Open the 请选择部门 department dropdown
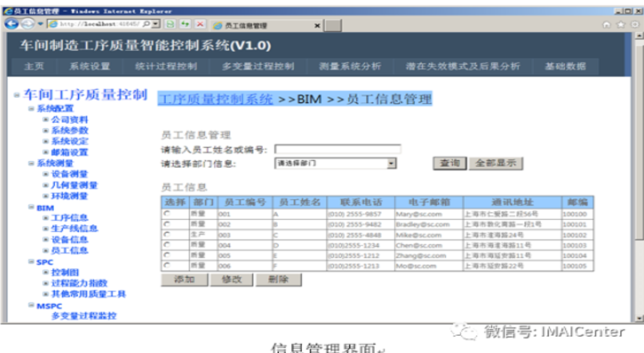This screenshot has height=353, width=644. click(x=391, y=164)
